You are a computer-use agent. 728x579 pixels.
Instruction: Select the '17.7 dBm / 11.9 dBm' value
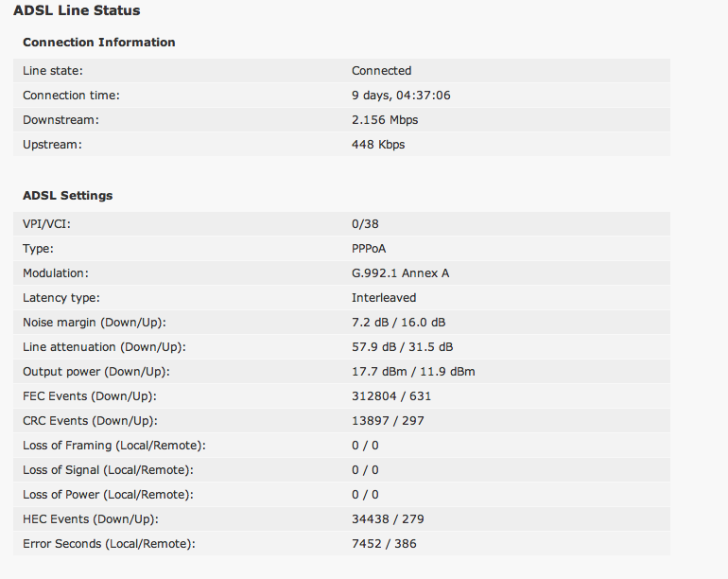tap(413, 372)
